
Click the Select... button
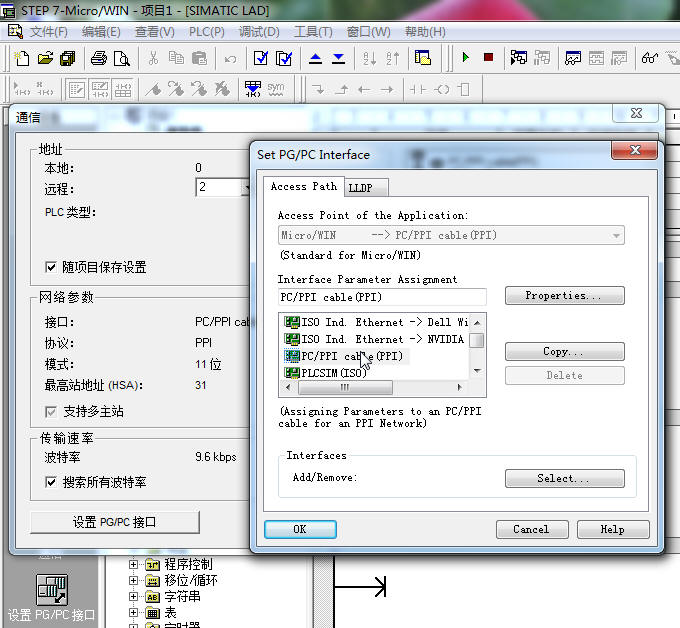[x=564, y=478]
